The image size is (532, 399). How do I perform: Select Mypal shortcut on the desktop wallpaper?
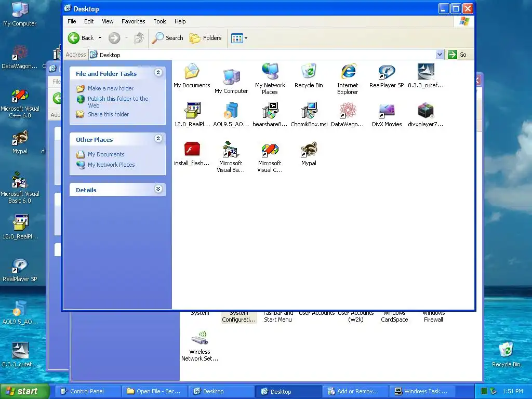(20, 142)
